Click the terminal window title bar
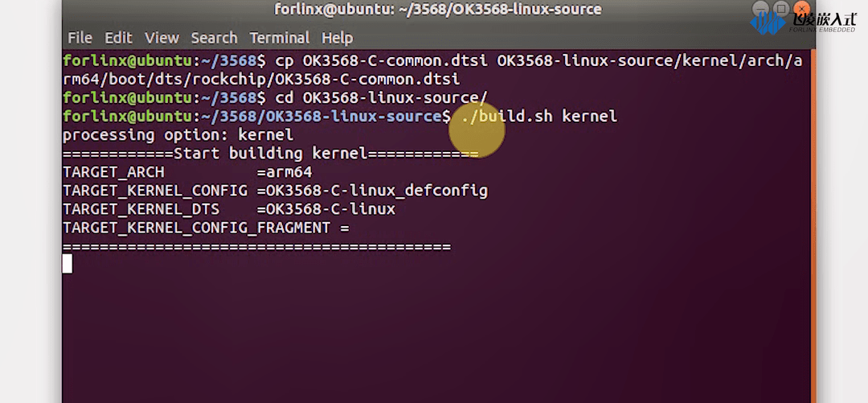Screen dimensions: 868x403 point(437,10)
